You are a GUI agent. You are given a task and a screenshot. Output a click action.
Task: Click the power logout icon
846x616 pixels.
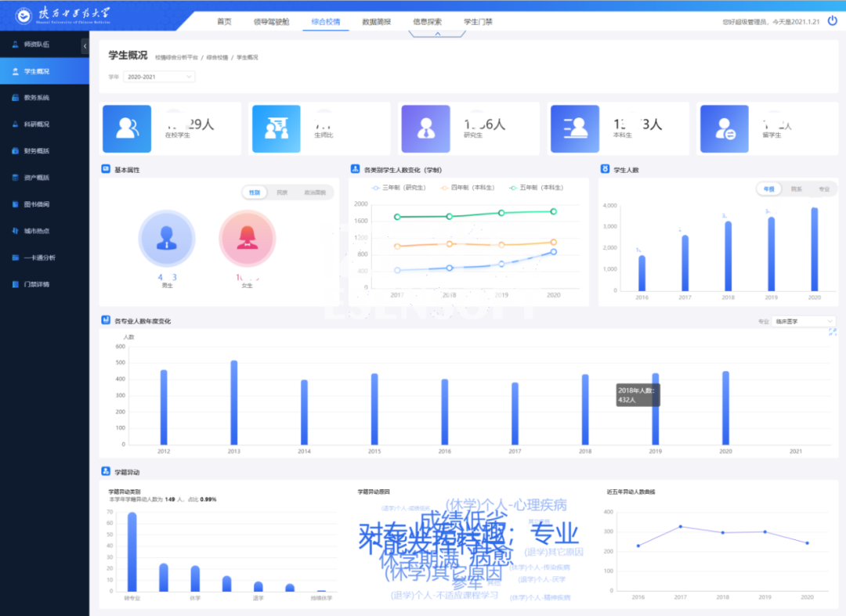point(832,21)
